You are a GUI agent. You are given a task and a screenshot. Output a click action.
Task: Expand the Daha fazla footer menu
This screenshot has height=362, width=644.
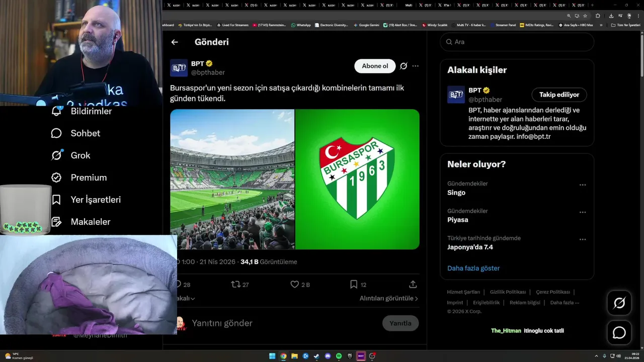coord(565,303)
